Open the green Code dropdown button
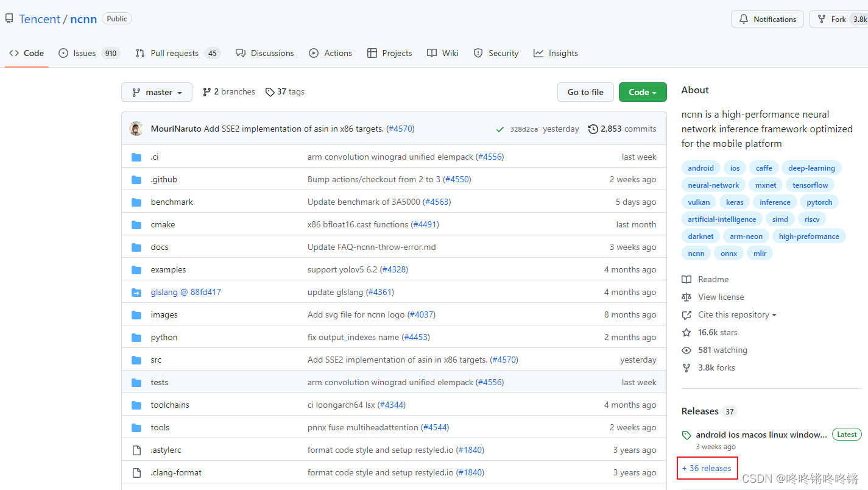 [x=643, y=92]
